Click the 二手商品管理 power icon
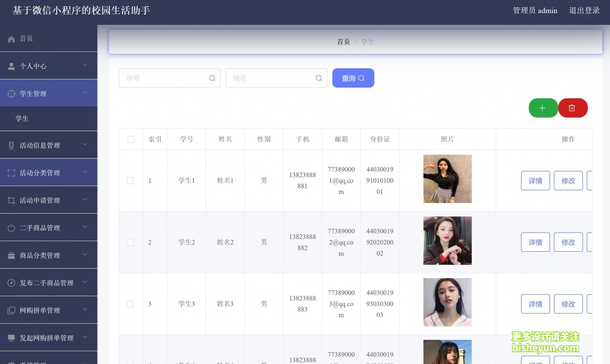 click(11, 228)
